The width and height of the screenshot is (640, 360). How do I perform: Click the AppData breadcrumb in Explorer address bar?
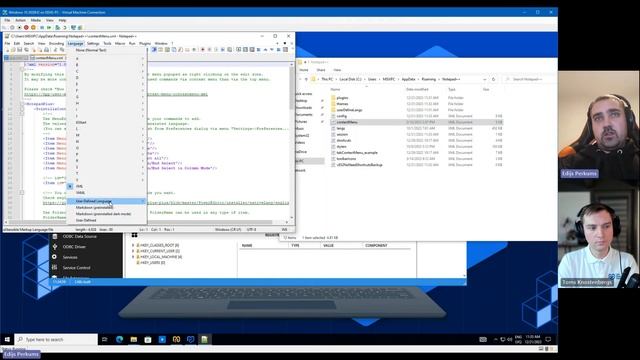tap(408, 79)
